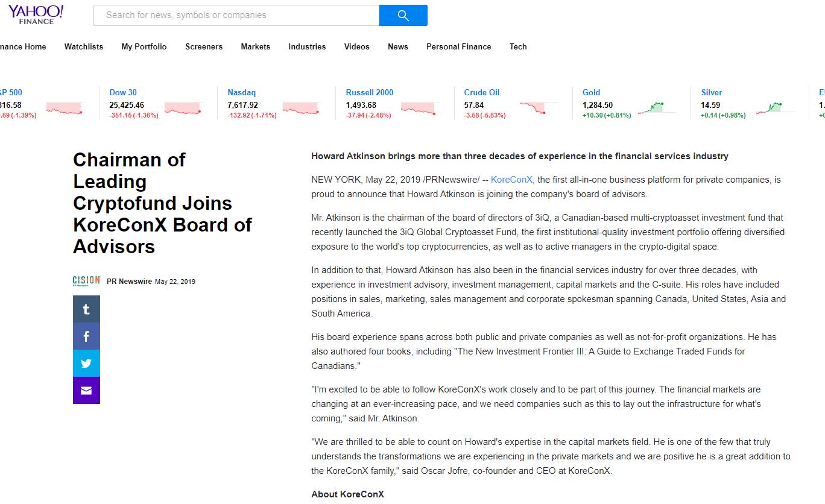Open the Crude Oil quote link

(482, 92)
